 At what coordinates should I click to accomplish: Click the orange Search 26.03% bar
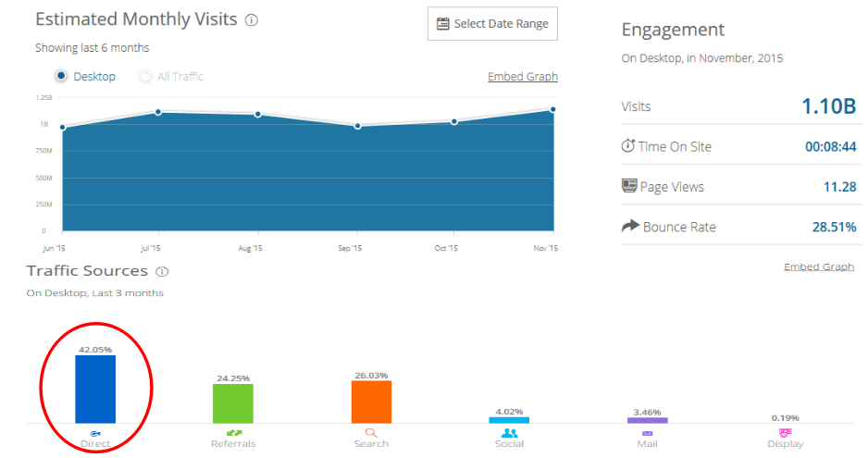371,402
